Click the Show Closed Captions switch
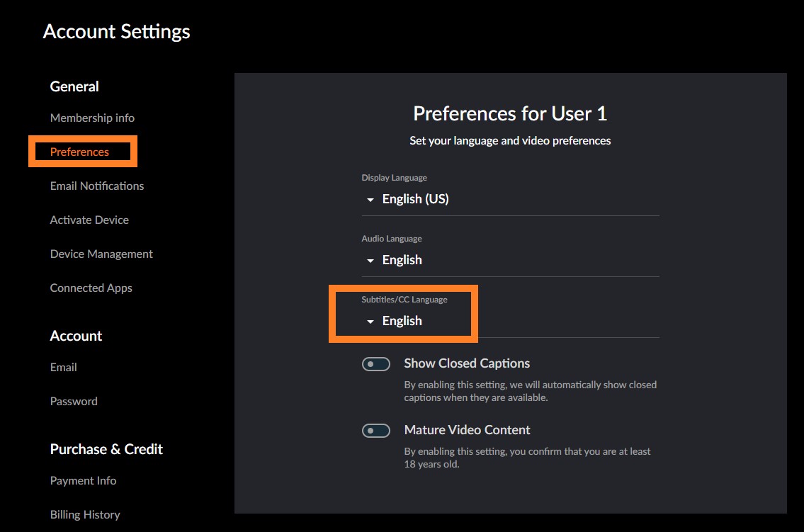 376,363
